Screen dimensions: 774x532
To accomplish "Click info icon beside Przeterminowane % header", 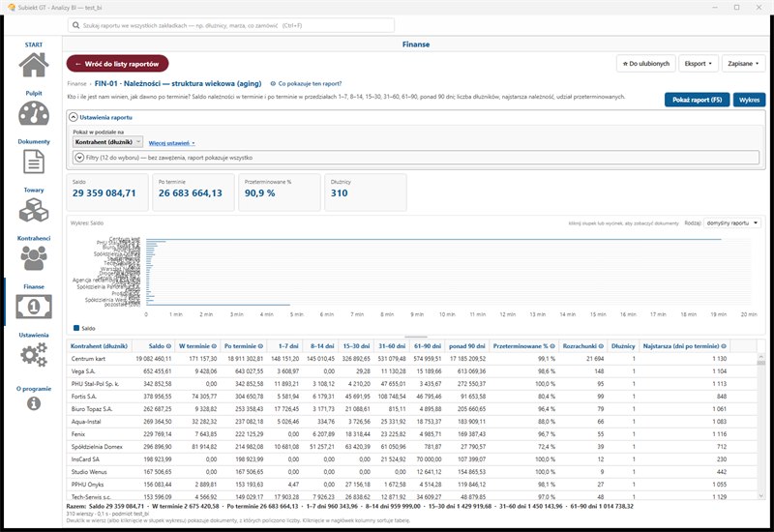I will click(x=552, y=346).
